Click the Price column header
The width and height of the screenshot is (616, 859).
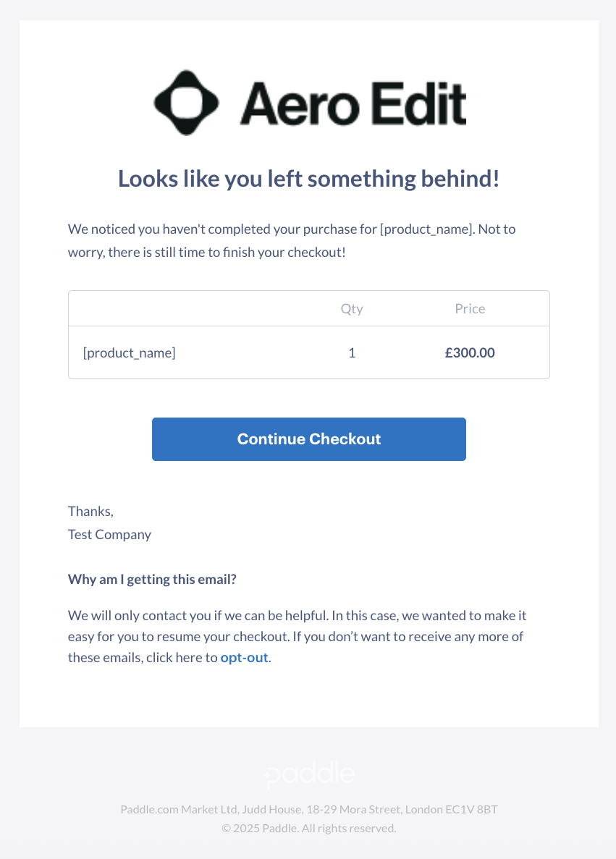(470, 308)
